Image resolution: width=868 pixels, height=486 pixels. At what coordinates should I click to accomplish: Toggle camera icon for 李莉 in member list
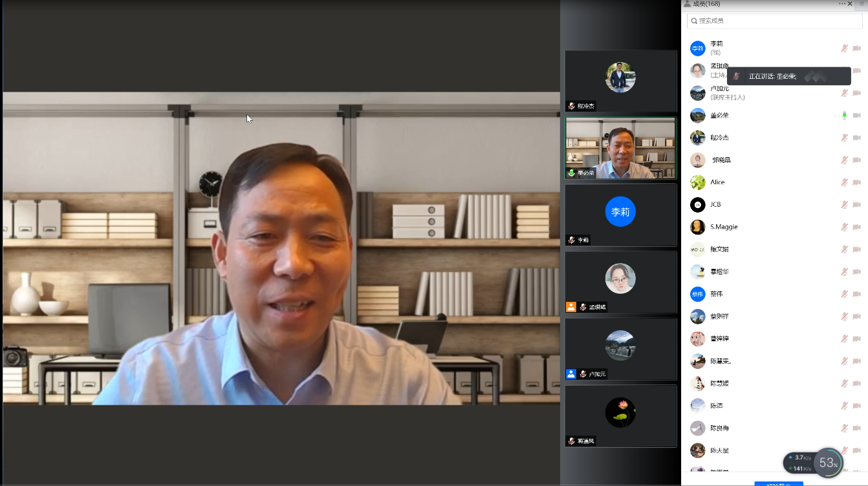tap(856, 48)
